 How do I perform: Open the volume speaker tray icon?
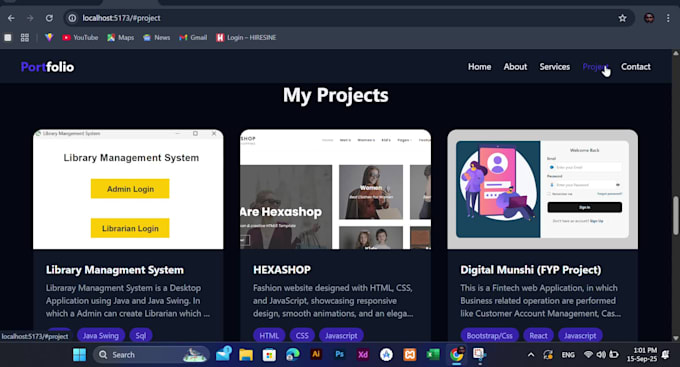tap(601, 355)
